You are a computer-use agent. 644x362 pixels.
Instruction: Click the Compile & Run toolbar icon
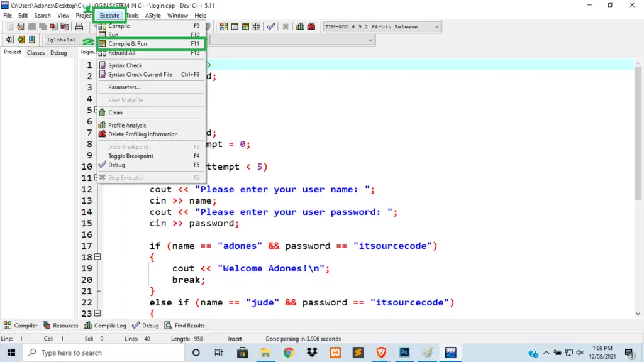[x=246, y=26]
